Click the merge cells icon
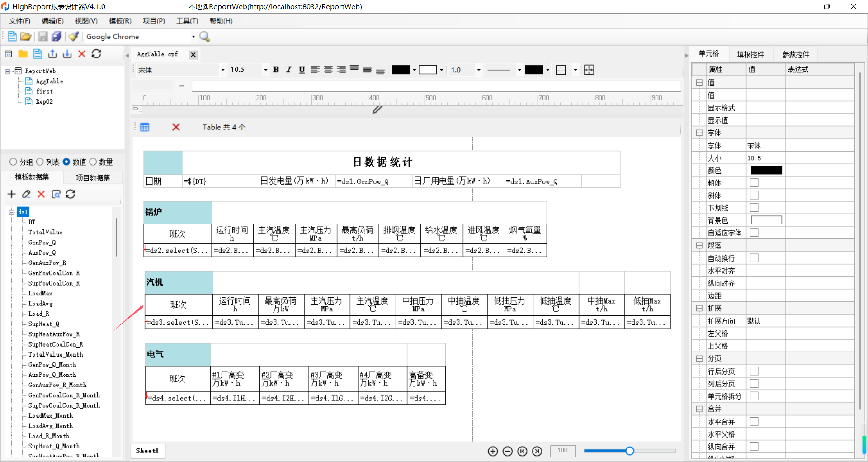Image resolution: width=868 pixels, height=462 pixels. 589,70
